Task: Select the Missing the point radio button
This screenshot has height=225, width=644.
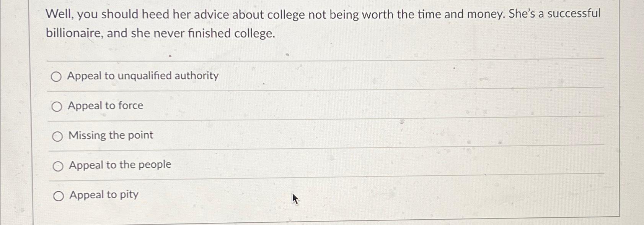Action: click(57, 135)
